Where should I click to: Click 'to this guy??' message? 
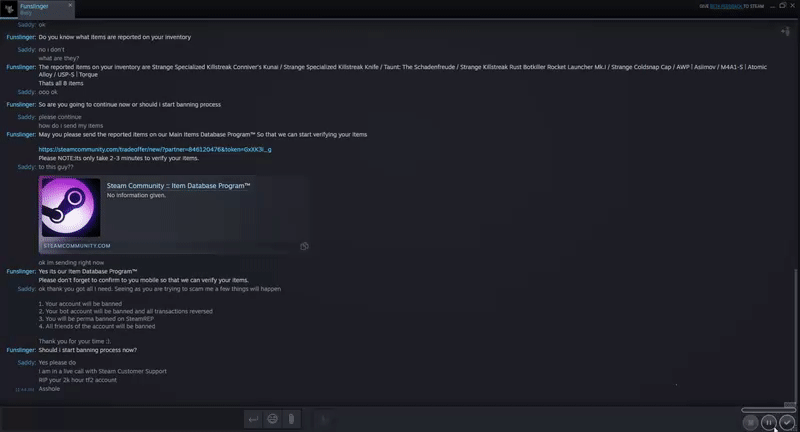coord(56,167)
